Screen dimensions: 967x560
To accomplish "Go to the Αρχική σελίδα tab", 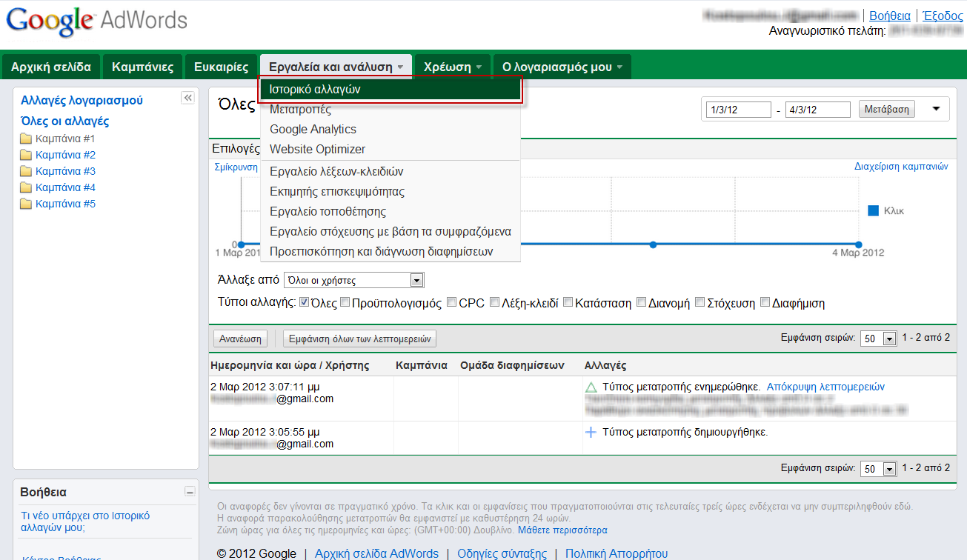I will point(51,67).
